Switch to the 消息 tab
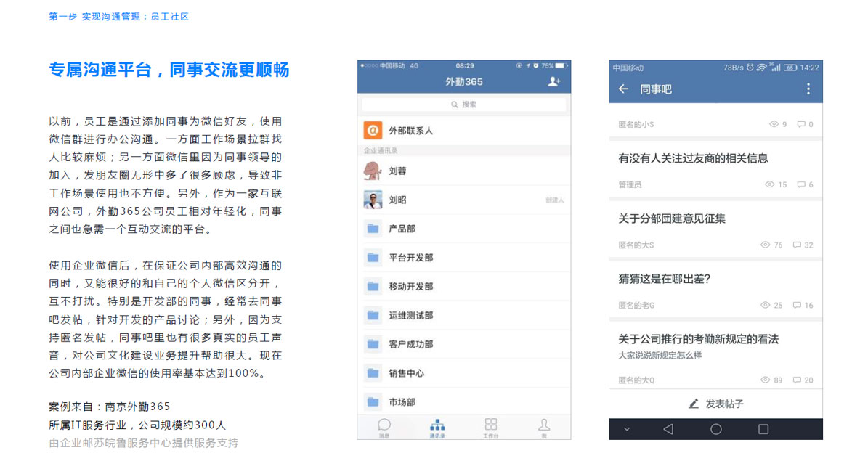 384,428
